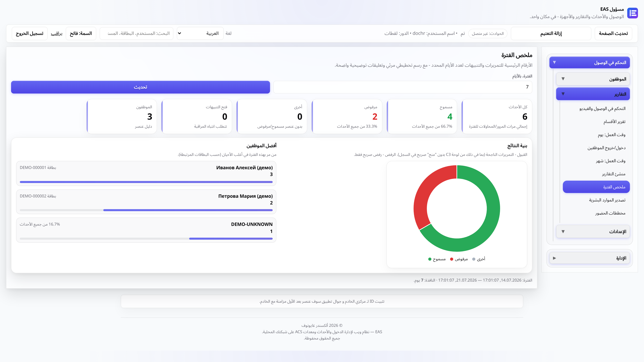Viewport: 644px width, 362px height.
Task: Click the blue تحديث summary button
Action: (141, 87)
